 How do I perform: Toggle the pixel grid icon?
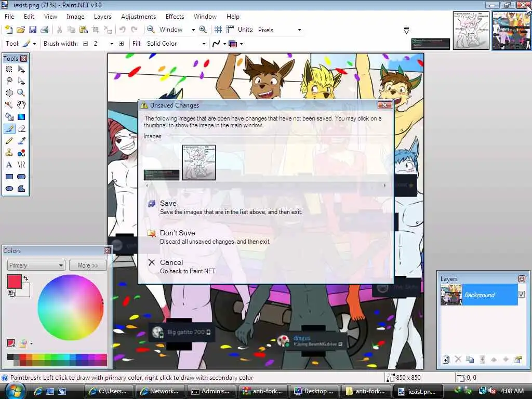click(218, 30)
